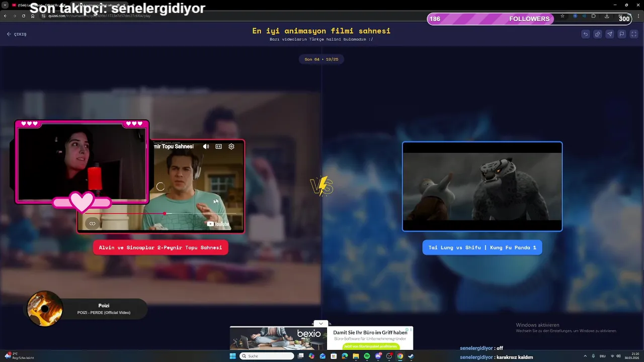Open Task View on the taskbar
Screen dimensions: 644x362
pyautogui.click(x=301, y=356)
